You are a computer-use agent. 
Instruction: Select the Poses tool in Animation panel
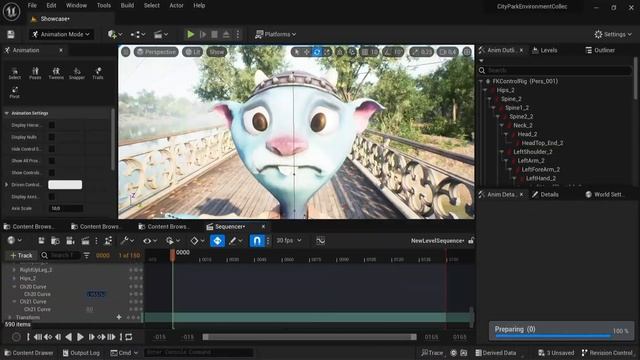(35, 73)
